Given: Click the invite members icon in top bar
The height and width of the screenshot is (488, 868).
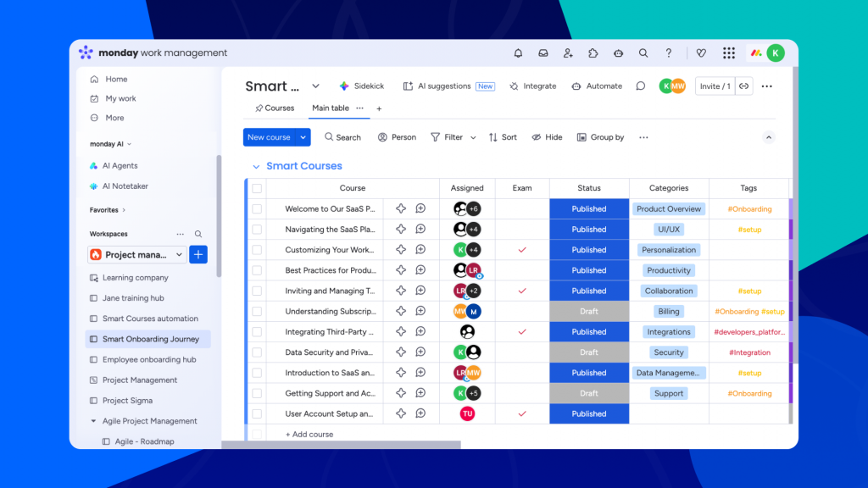Looking at the screenshot, I should coord(568,53).
